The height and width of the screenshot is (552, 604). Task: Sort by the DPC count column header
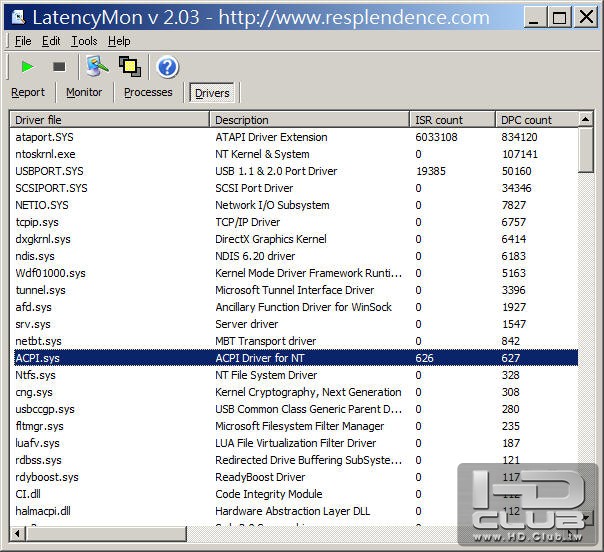click(x=537, y=120)
